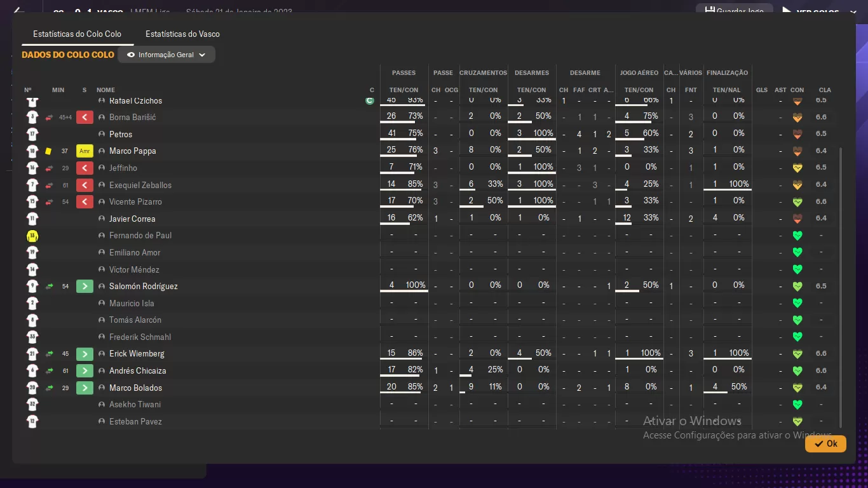Click the profile icon next to Petros
Image resolution: width=868 pixels, height=488 pixels.
tap(102, 134)
